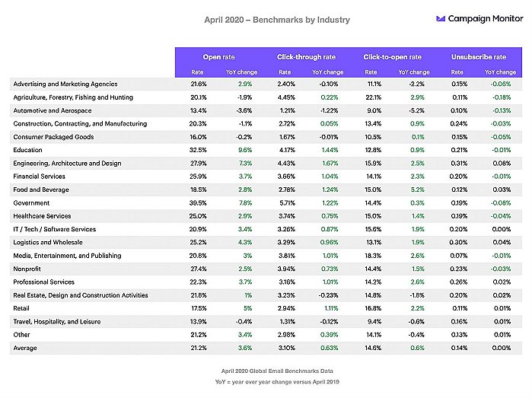This screenshot has width=532, height=398.
Task: Select the Click-to-open rate column header
Action: (x=392, y=57)
